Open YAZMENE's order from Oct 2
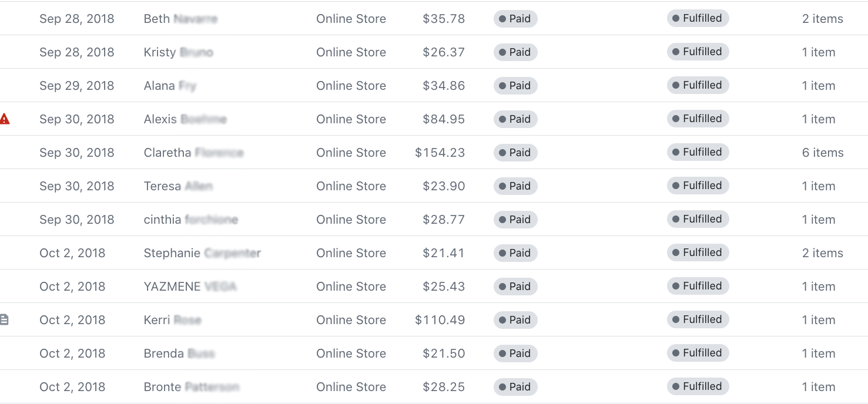Viewport: 868px width, 404px height. point(434,287)
